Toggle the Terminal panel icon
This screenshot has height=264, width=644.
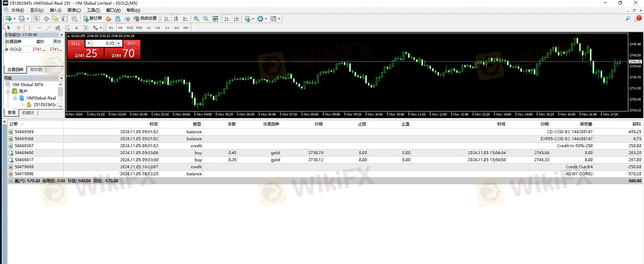click(x=65, y=19)
